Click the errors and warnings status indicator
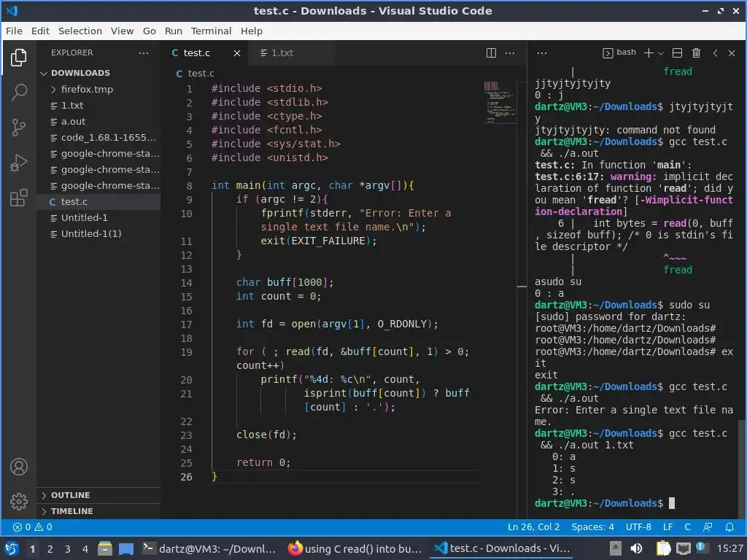 pyautogui.click(x=32, y=527)
